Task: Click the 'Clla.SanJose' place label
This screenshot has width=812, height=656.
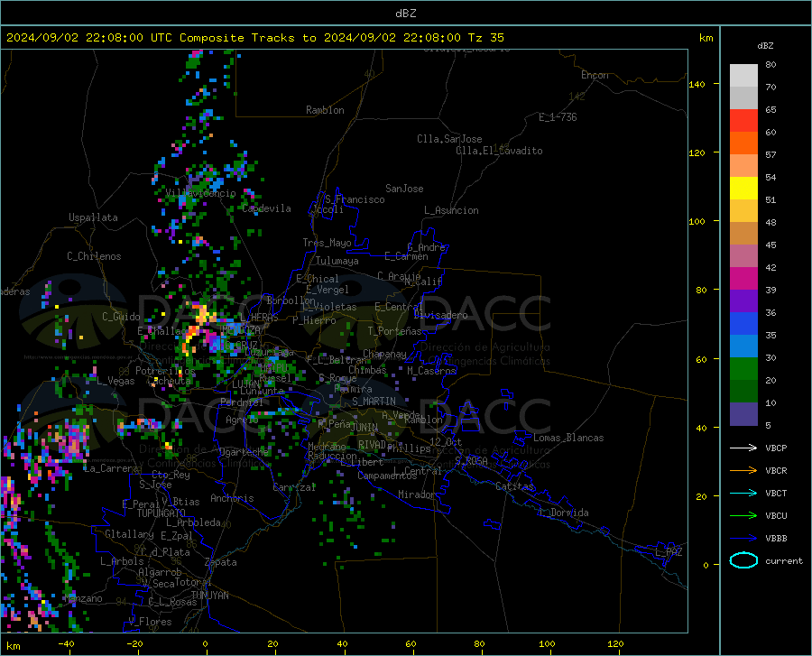Action: [449, 139]
